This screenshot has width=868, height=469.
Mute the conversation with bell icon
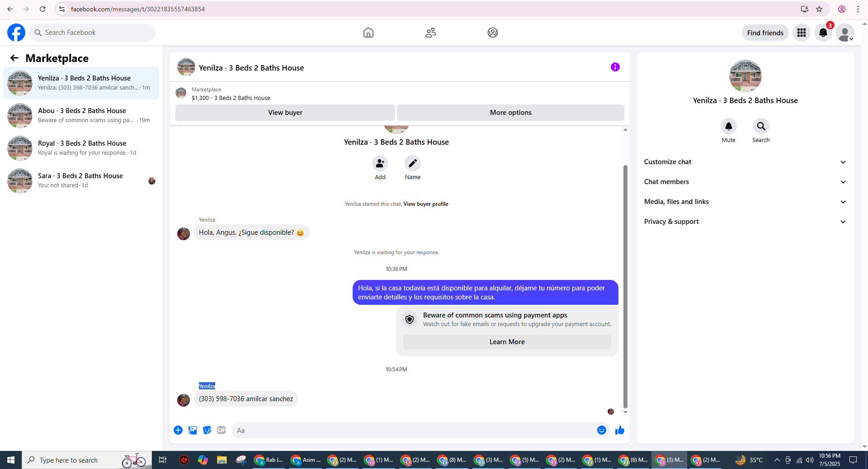pos(729,126)
